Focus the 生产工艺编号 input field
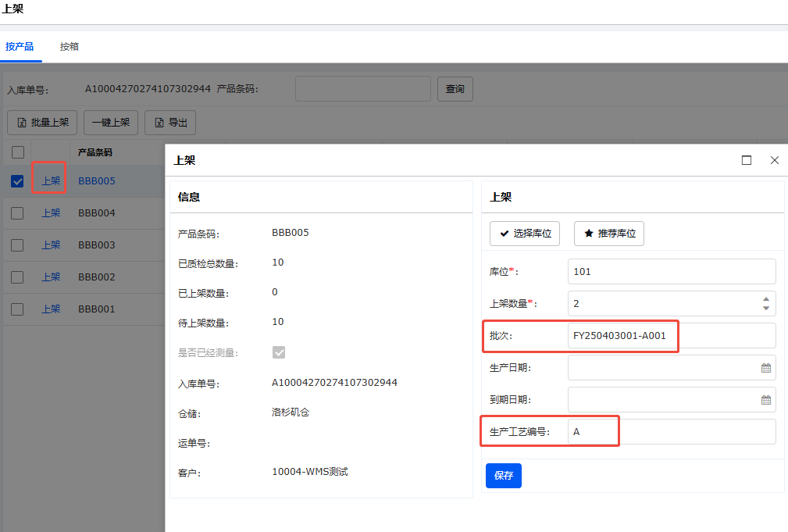 tap(672, 432)
